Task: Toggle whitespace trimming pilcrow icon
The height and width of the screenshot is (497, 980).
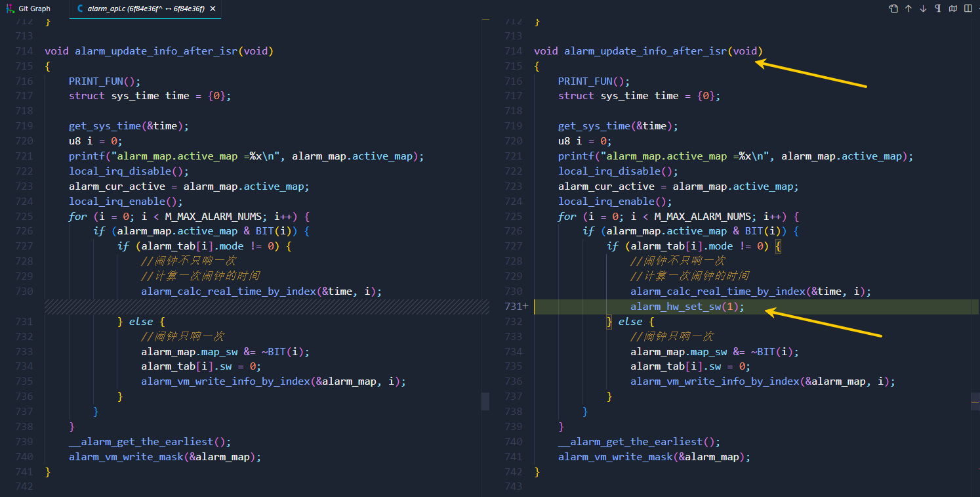Action: tap(937, 9)
